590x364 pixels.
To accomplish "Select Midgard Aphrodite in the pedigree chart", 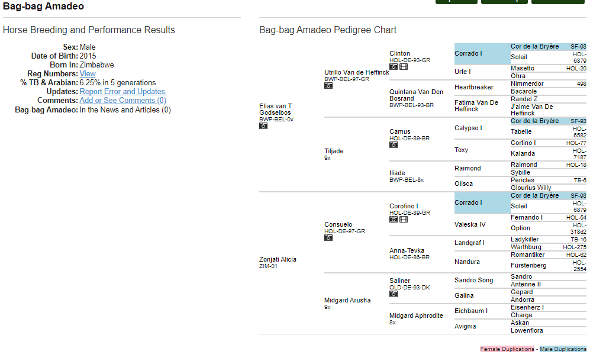I will 416,315.
